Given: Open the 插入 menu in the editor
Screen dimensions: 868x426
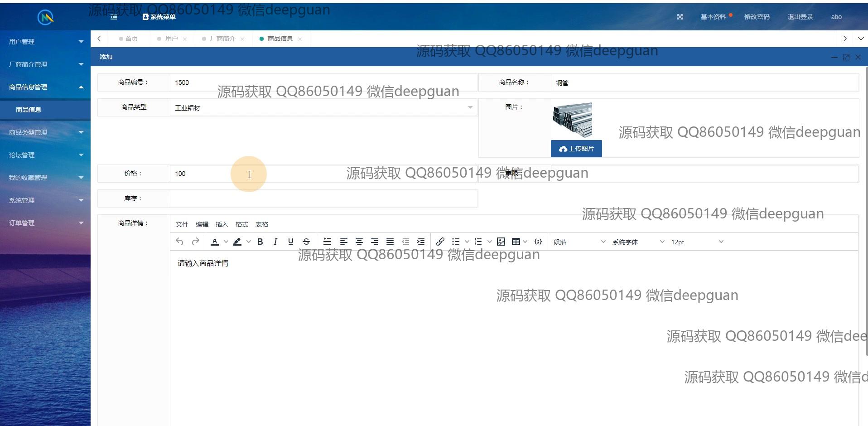Looking at the screenshot, I should click(222, 224).
